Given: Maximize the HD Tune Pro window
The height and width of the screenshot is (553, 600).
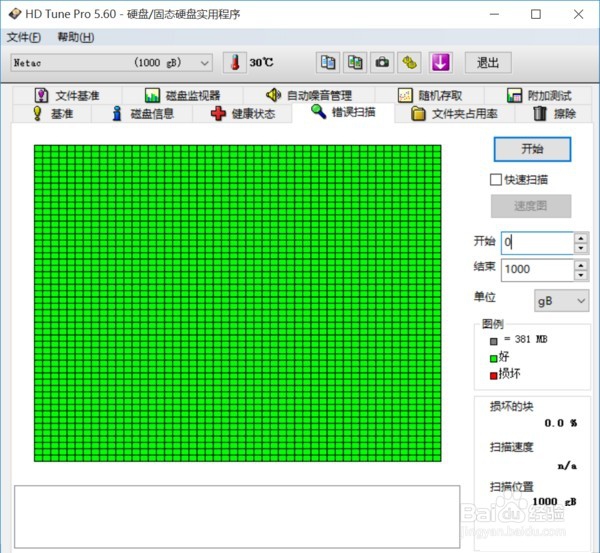Looking at the screenshot, I should [536, 14].
